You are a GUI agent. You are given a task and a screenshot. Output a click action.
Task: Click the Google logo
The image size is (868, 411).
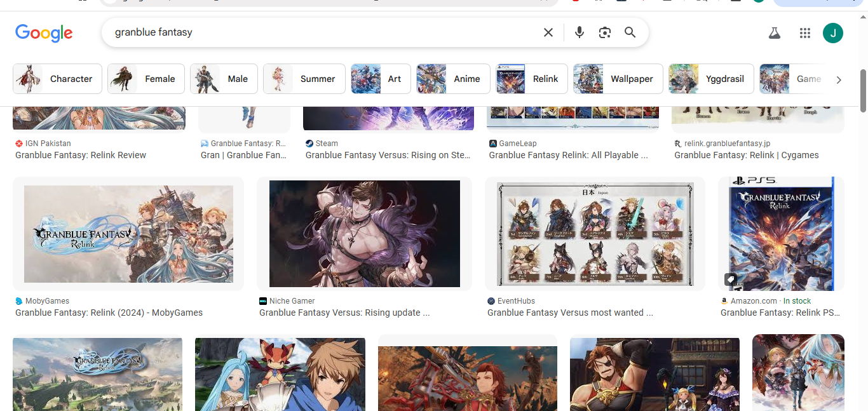pyautogui.click(x=44, y=33)
